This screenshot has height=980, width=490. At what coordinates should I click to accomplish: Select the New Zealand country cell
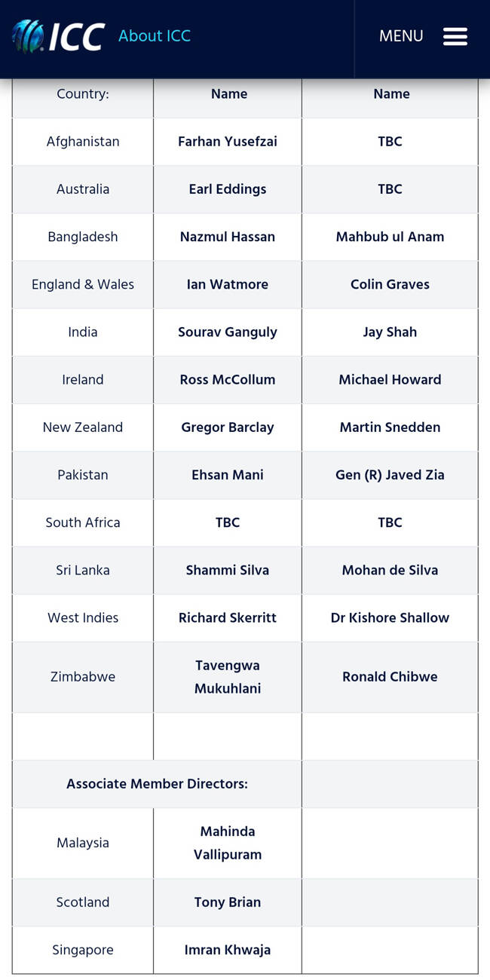point(83,427)
